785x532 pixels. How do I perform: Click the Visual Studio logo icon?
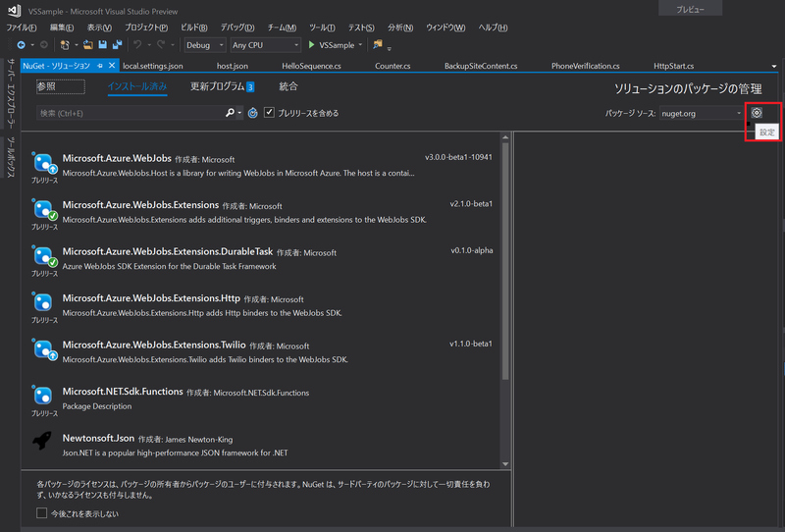tap(14, 11)
